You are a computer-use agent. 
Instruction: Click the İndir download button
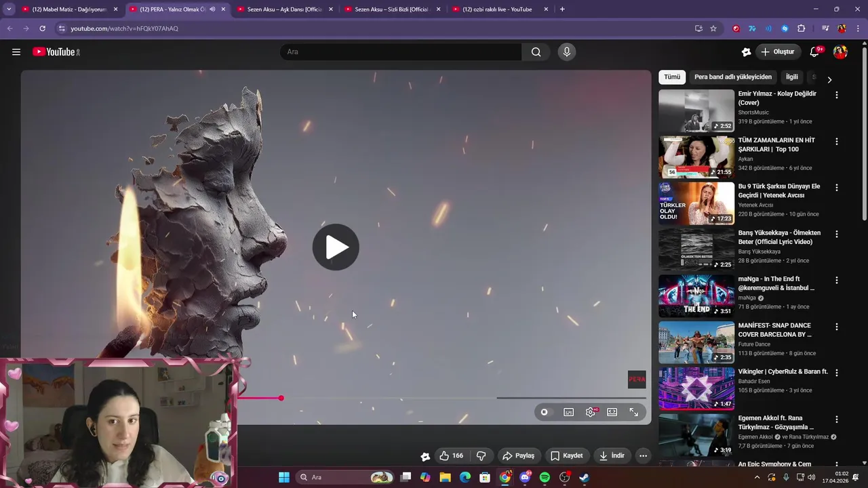point(612,455)
